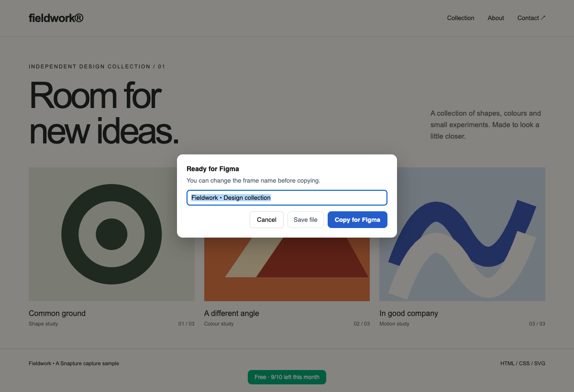The image size is (574, 392).
Task: Click the Colour study caption
Action: (219, 324)
